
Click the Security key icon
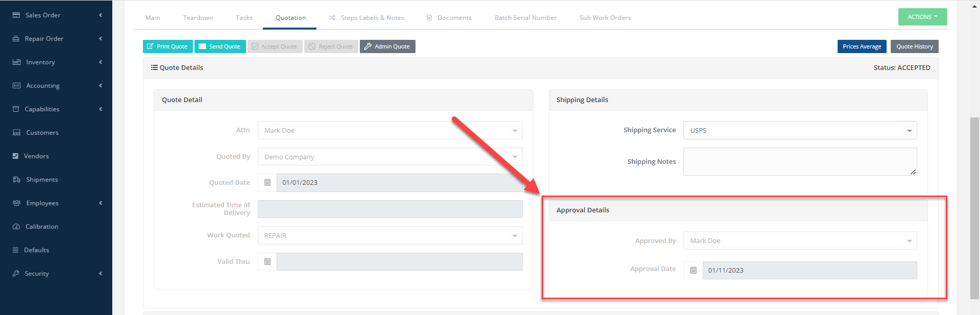[x=16, y=274]
